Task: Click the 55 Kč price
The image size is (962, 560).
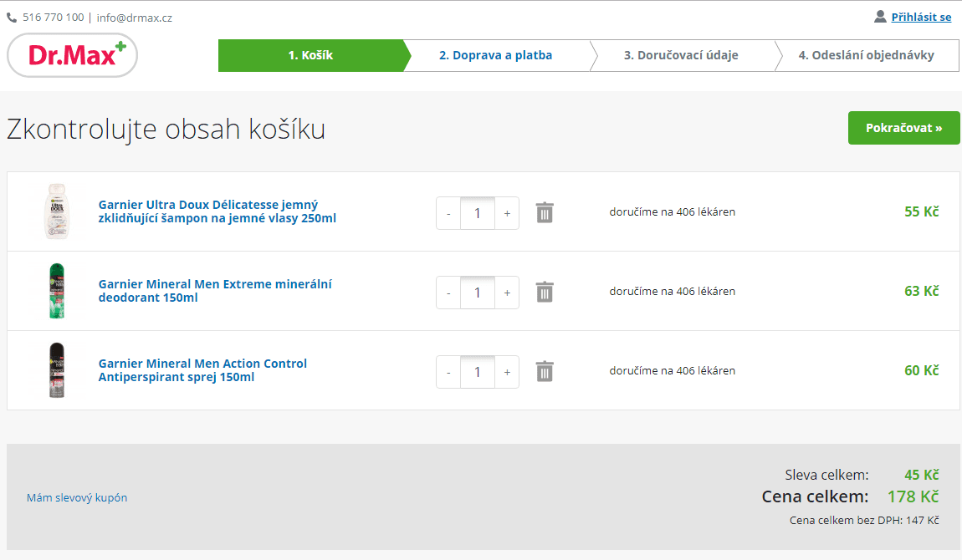Action: pos(922,211)
